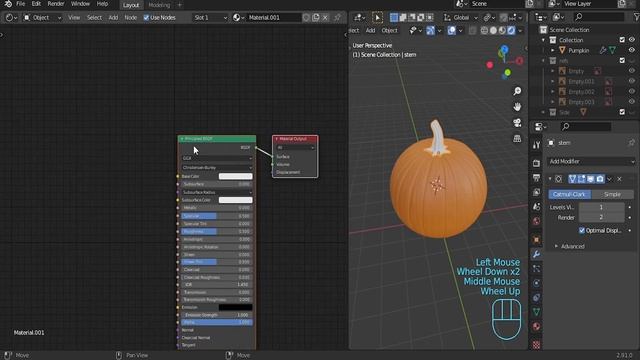Toggle show overlays in viewport
Viewport: 640px width, 360px height.
[451, 30]
